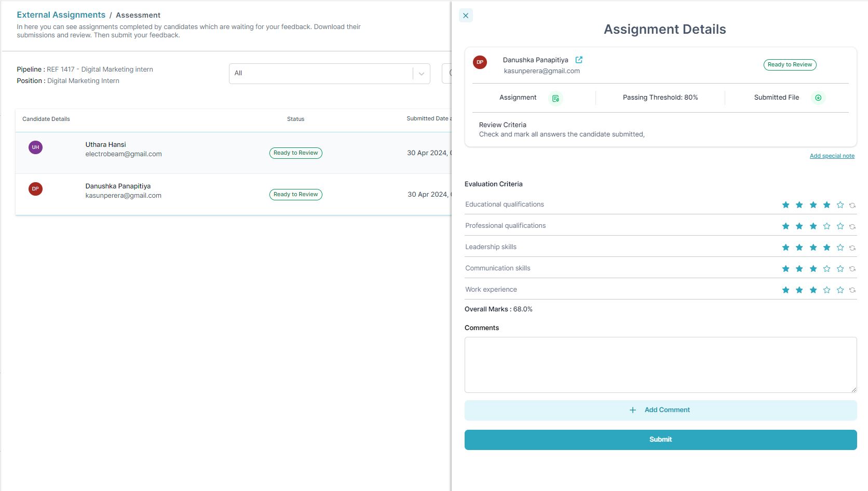Open the Assignment document icon
Image resolution: width=868 pixels, height=491 pixels.
555,98
